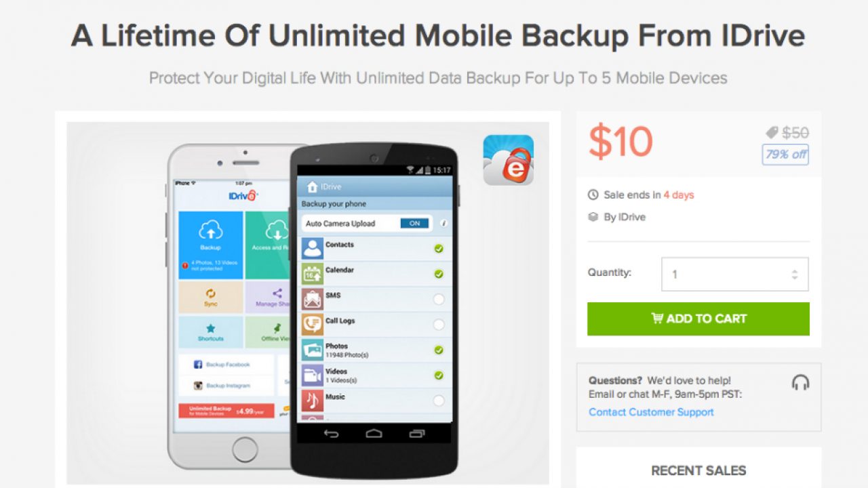Open the Contact Customer Support link
Screen dimensions: 868x488
coord(651,412)
